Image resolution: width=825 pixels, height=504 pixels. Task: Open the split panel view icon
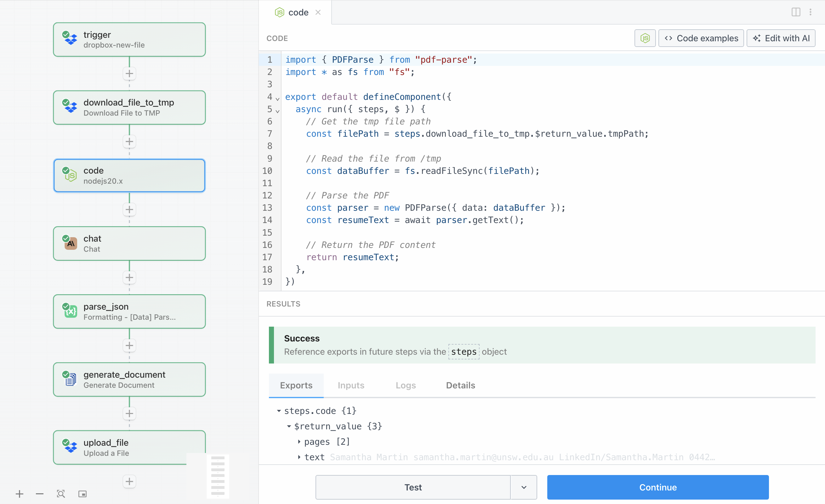(x=795, y=12)
